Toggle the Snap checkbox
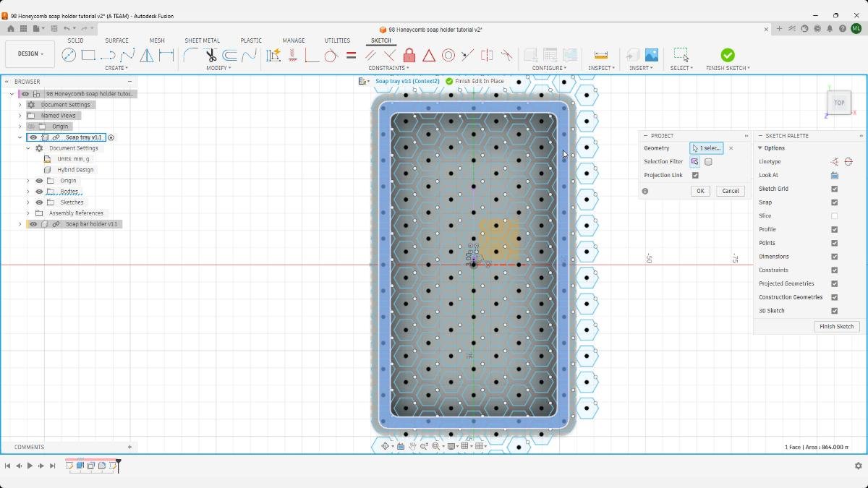Image resolution: width=868 pixels, height=488 pixels. click(x=834, y=202)
